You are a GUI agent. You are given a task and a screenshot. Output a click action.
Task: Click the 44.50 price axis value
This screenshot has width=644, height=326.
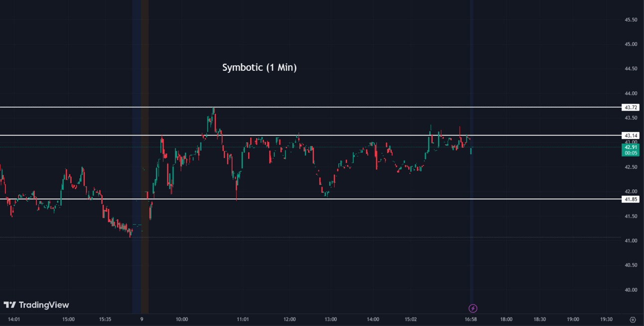[631, 69]
